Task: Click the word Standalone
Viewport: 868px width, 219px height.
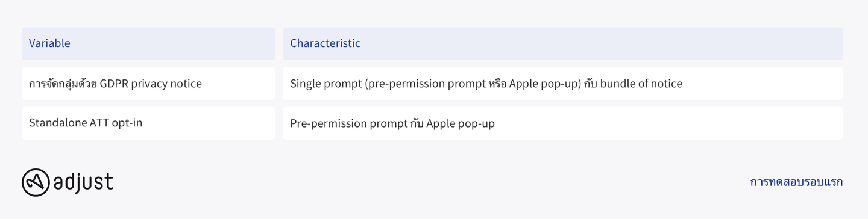Action: coord(57,123)
